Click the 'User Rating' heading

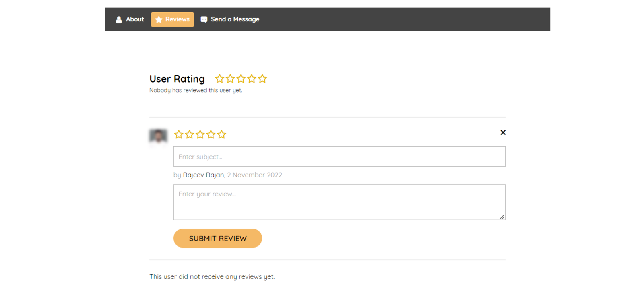click(177, 79)
